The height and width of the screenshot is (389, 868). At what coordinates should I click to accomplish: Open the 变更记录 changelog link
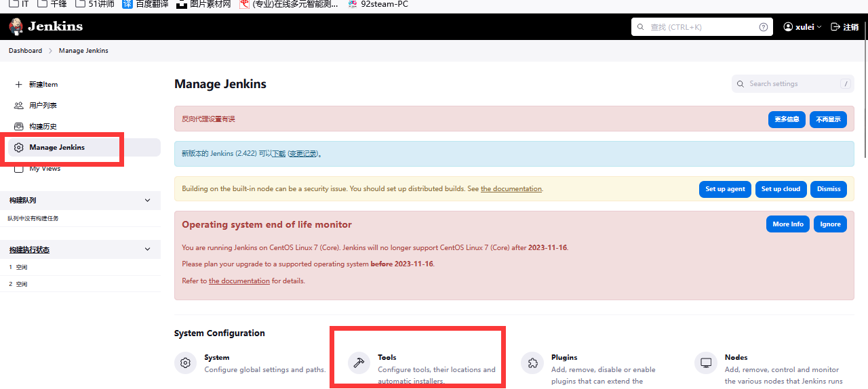coord(303,154)
